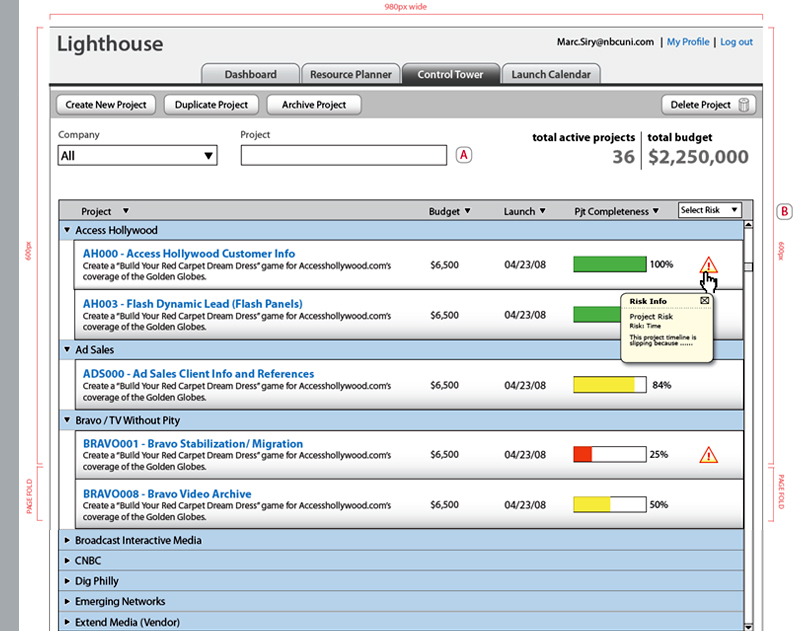Click into the Project search field

pyautogui.click(x=343, y=155)
